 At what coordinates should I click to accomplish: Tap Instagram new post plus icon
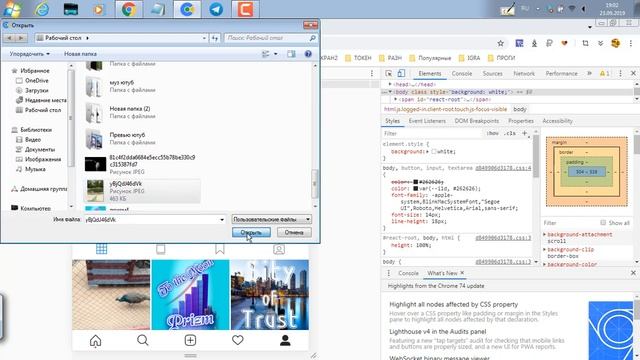(x=190, y=340)
